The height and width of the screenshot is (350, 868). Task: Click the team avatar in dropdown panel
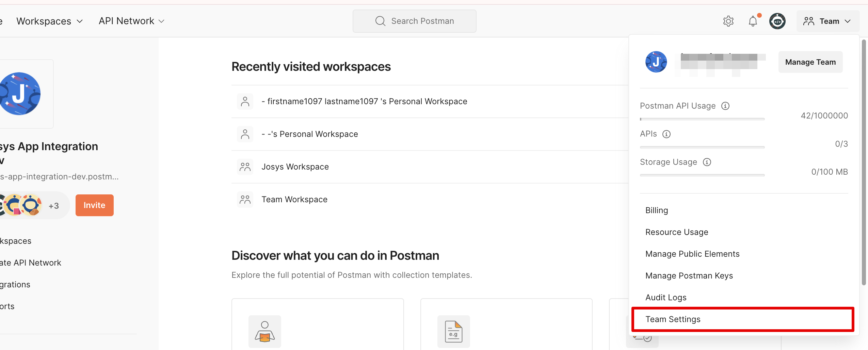[x=656, y=62]
